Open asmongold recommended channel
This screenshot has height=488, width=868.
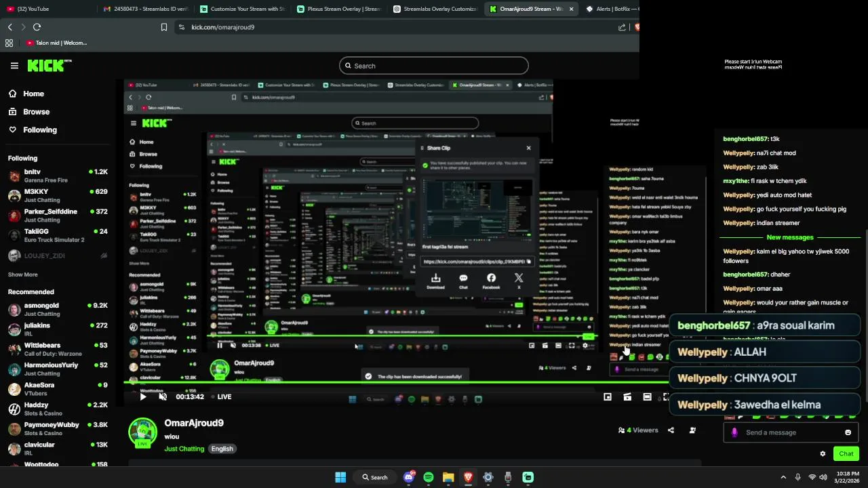(x=58, y=310)
